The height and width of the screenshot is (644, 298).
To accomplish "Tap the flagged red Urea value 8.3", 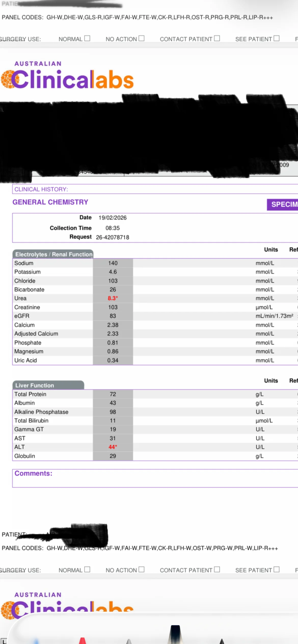I will pyautogui.click(x=113, y=298).
